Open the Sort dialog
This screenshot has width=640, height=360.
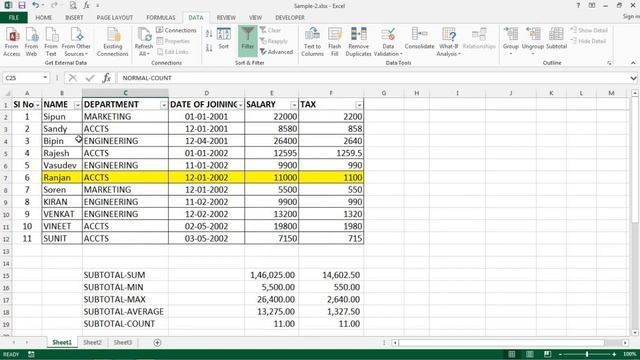[224, 39]
